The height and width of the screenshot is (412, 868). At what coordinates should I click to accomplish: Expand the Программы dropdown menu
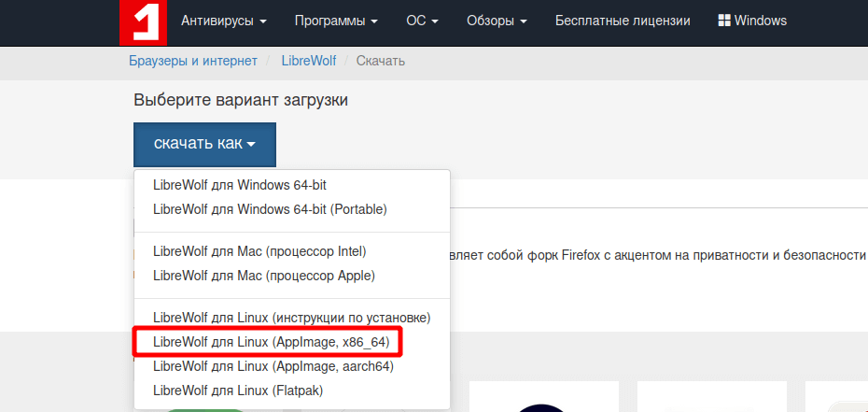(336, 21)
